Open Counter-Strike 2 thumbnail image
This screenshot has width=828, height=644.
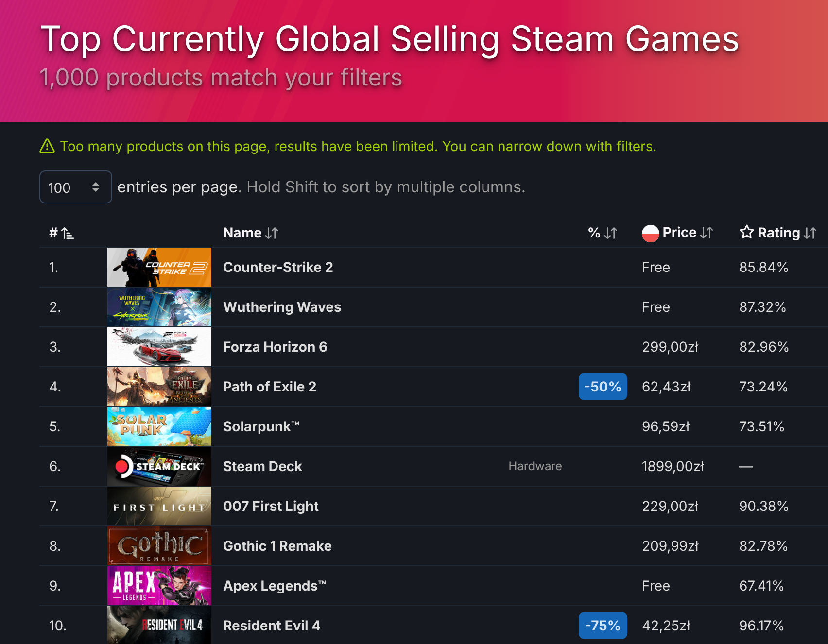click(x=159, y=267)
